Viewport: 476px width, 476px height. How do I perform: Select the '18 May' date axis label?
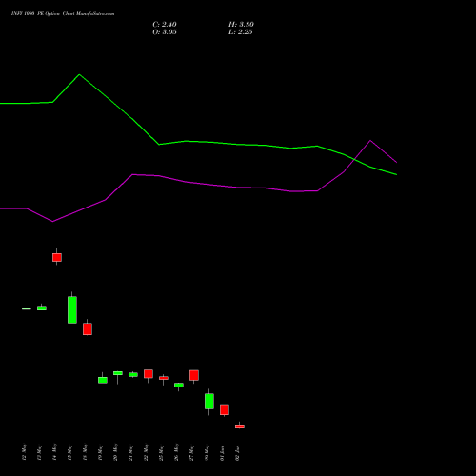coord(85,452)
